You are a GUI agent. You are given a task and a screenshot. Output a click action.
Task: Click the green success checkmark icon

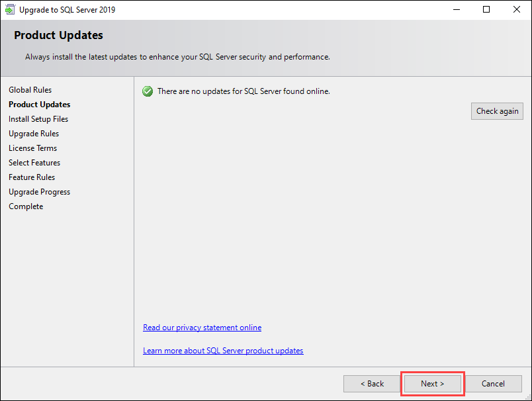coord(148,91)
